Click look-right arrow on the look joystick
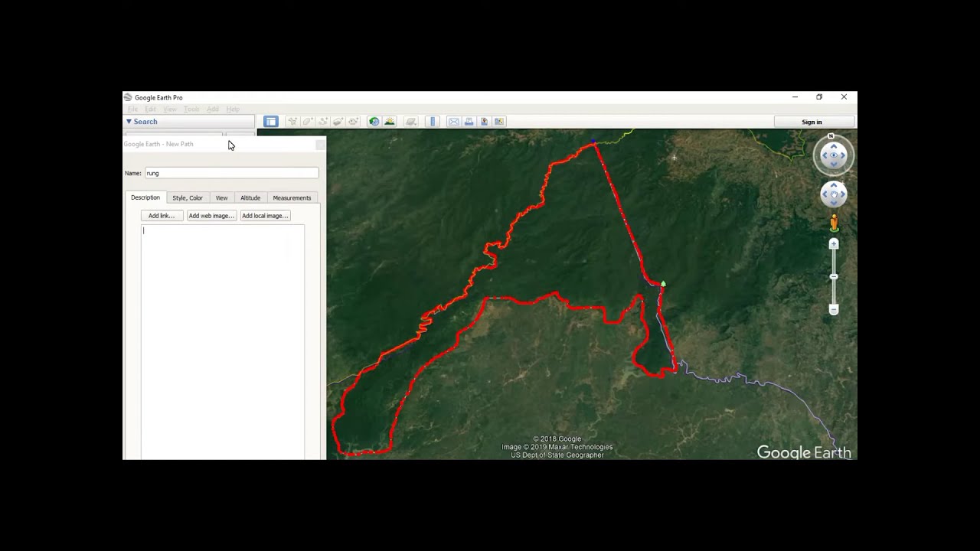 pos(843,155)
